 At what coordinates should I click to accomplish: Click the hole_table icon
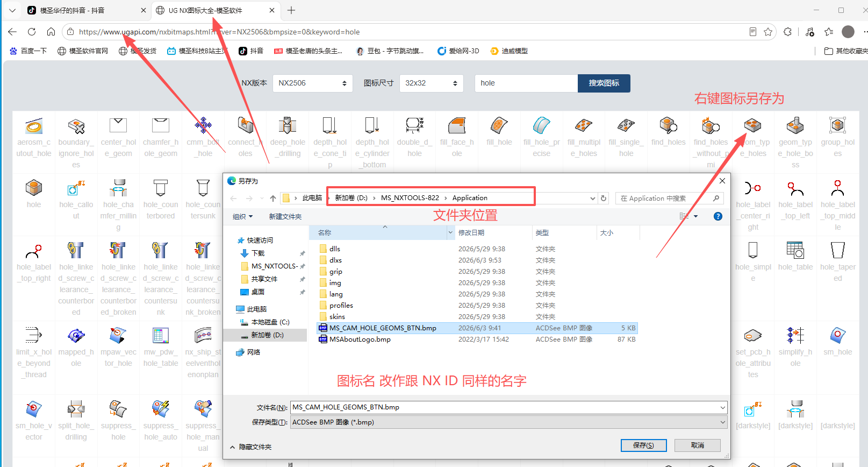click(x=795, y=250)
